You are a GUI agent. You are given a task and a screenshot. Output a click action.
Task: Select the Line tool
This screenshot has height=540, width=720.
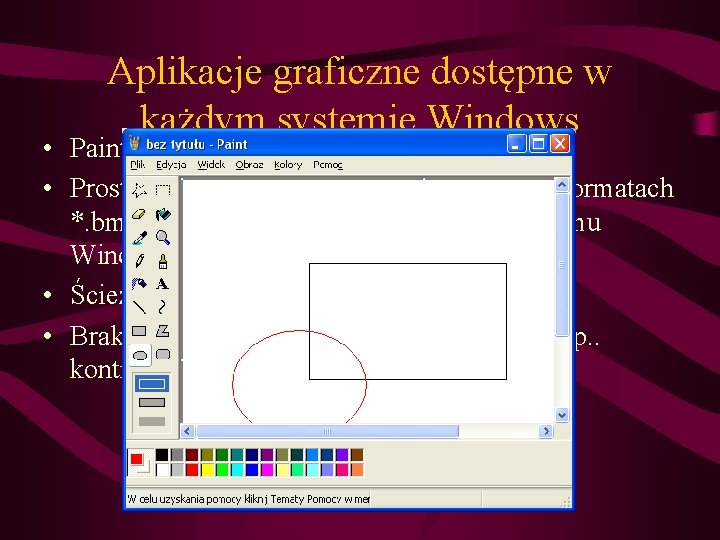click(140, 307)
